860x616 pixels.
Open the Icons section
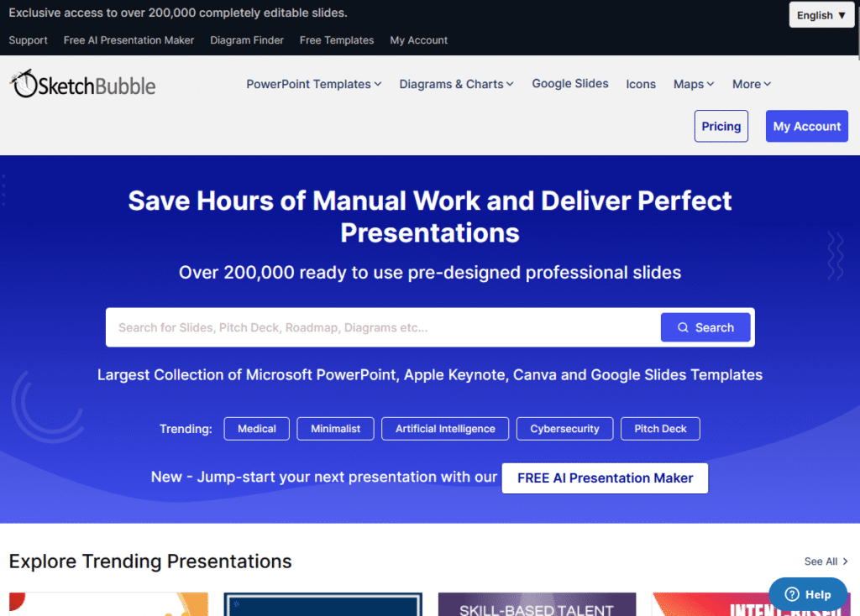coord(641,84)
